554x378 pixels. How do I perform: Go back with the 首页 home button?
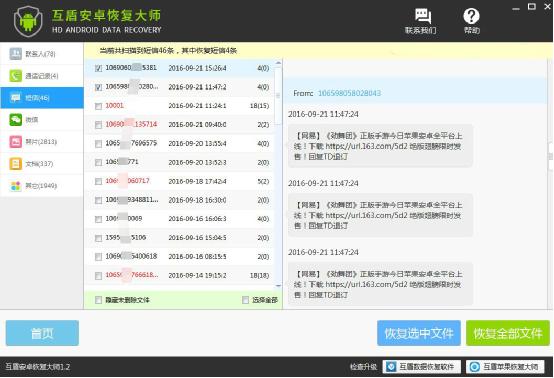(42, 333)
